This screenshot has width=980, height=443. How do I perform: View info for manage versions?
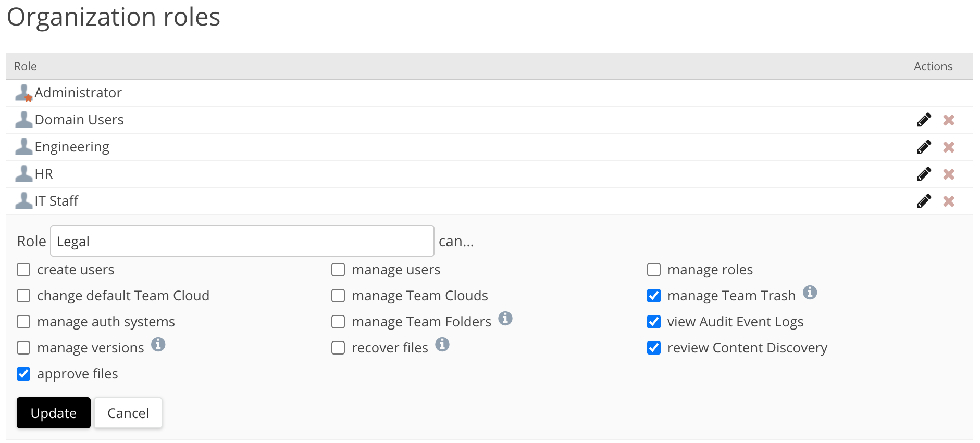point(158,345)
